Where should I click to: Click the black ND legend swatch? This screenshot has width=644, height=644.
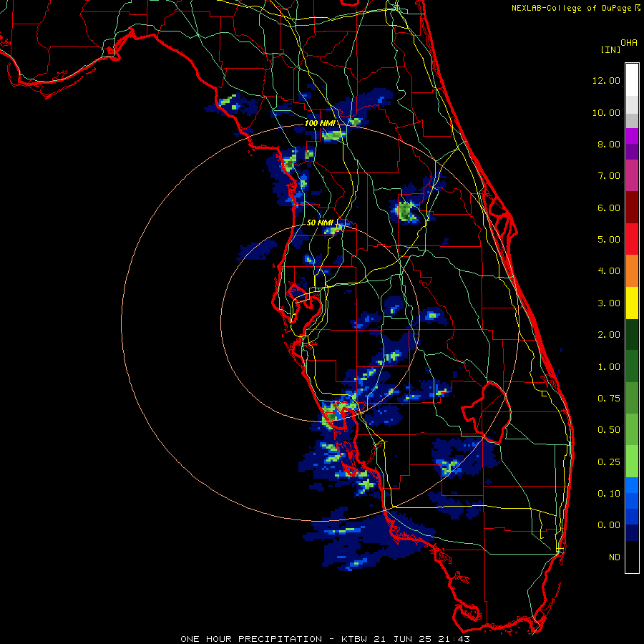click(632, 557)
